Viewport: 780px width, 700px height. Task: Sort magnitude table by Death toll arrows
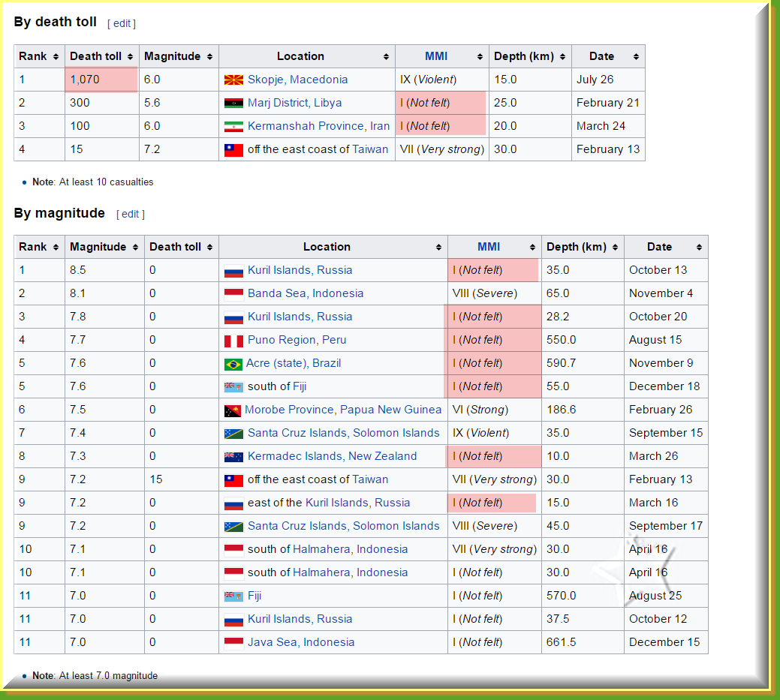[209, 247]
